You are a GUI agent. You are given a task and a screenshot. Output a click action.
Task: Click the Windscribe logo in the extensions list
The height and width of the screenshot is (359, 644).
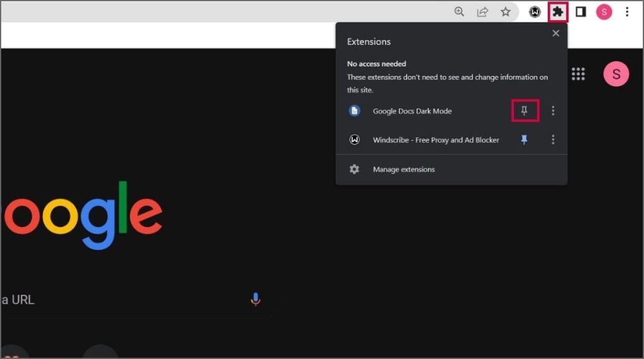point(355,140)
